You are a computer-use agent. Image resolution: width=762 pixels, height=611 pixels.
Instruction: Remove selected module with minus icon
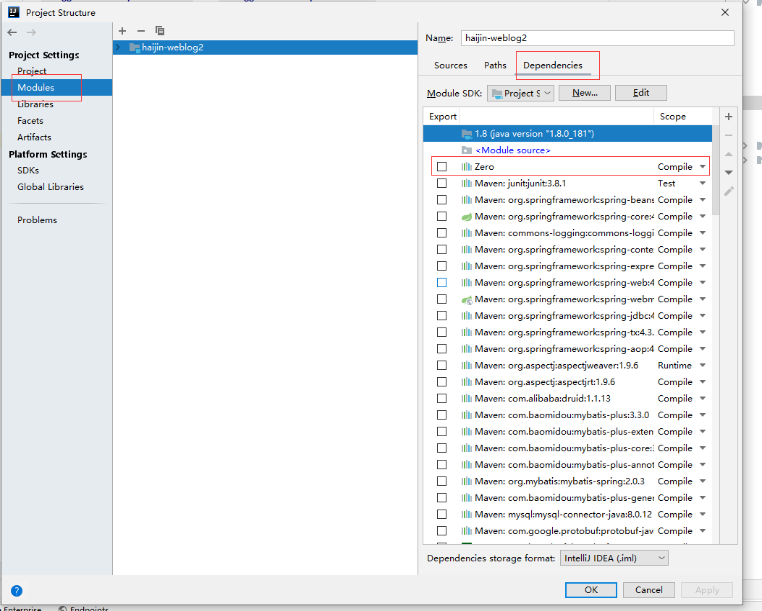pyautogui.click(x=141, y=31)
